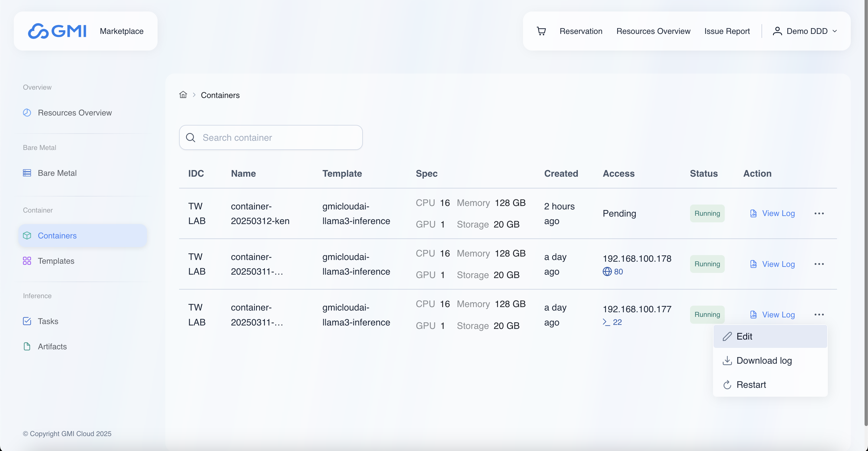Screen dimensions: 868x451
Task: Open Artifacts in sidebar
Action: [52, 346]
